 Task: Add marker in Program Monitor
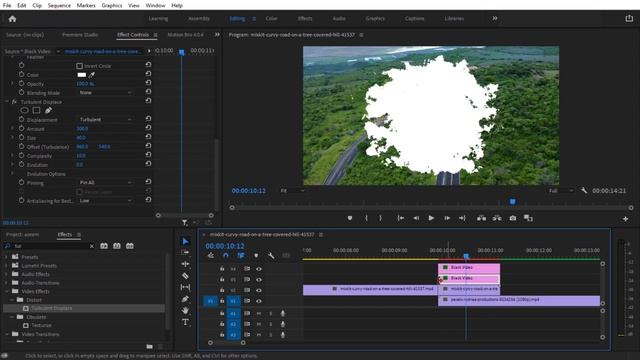click(x=350, y=218)
